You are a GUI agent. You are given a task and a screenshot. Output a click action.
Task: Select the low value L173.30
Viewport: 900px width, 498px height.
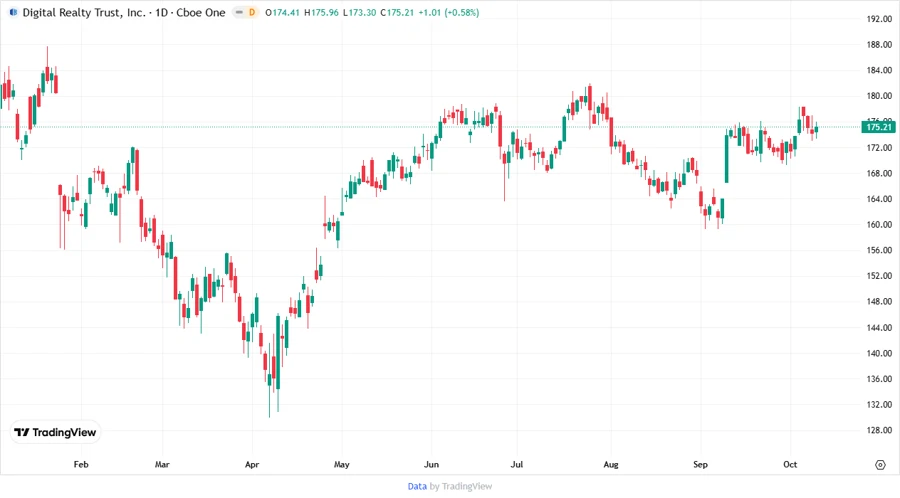coord(359,12)
